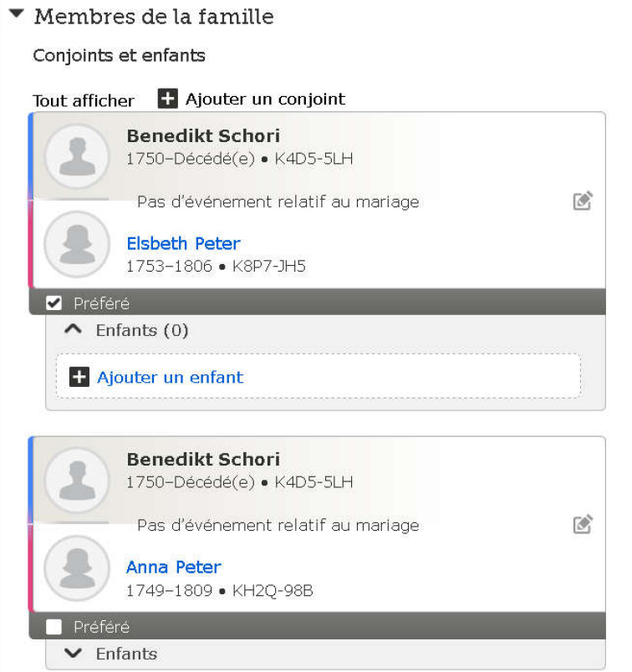Uncheck Préféré for Elsbeth Peter couple

pos(54,303)
